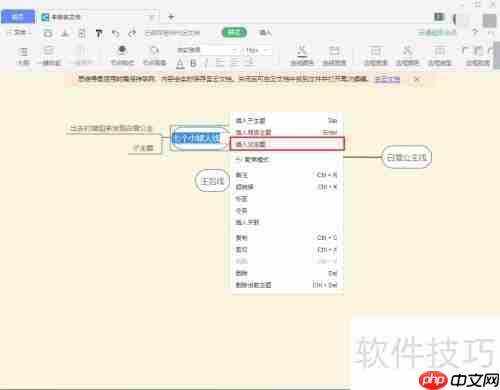Open the connector line color tool
This screenshot has width=500, height=390.
[302, 55]
